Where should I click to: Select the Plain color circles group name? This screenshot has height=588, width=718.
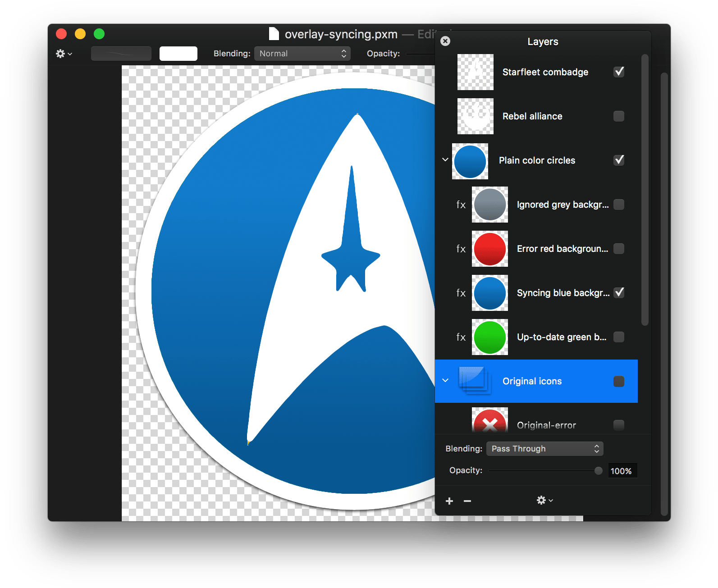click(x=537, y=160)
